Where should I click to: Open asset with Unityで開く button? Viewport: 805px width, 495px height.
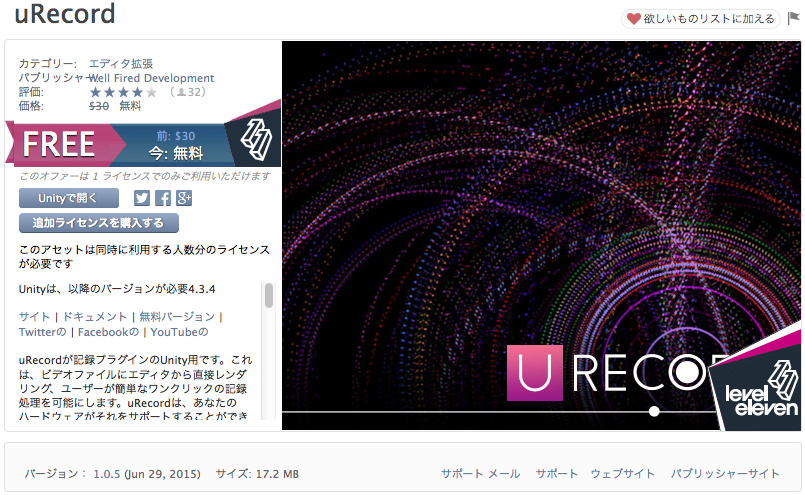click(x=69, y=198)
